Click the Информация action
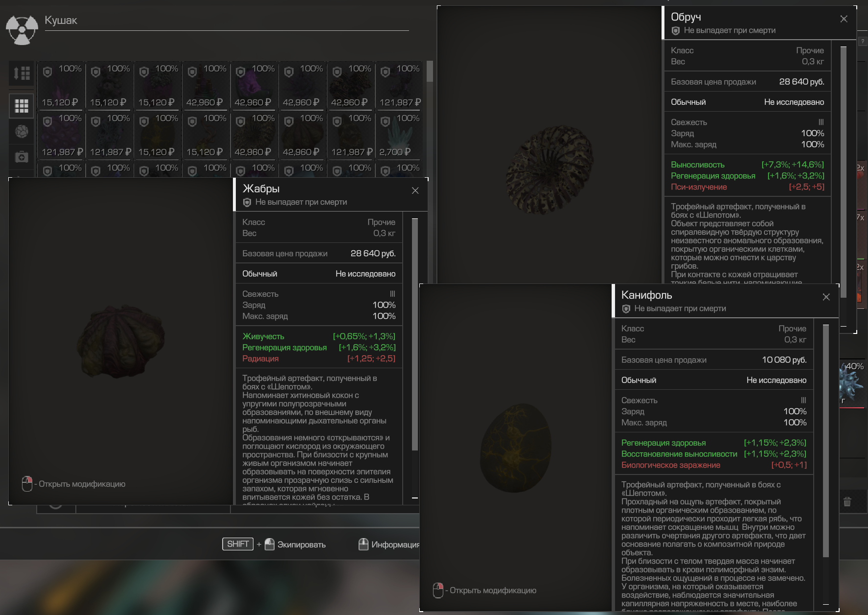This screenshot has height=615, width=868. coord(395,544)
